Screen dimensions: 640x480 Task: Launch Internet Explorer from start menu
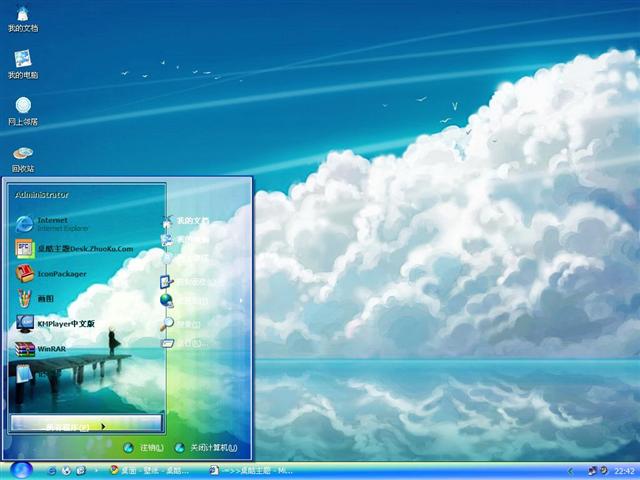pyautogui.click(x=52, y=224)
